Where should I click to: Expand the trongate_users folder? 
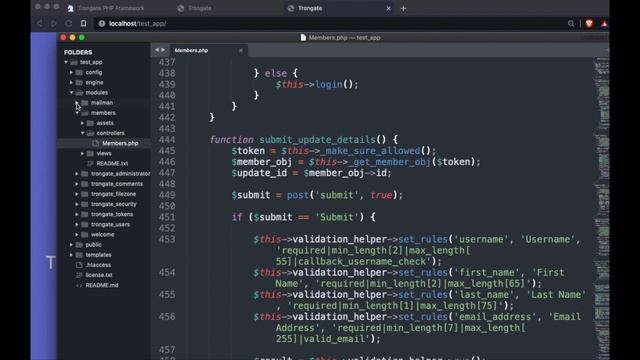(77, 224)
